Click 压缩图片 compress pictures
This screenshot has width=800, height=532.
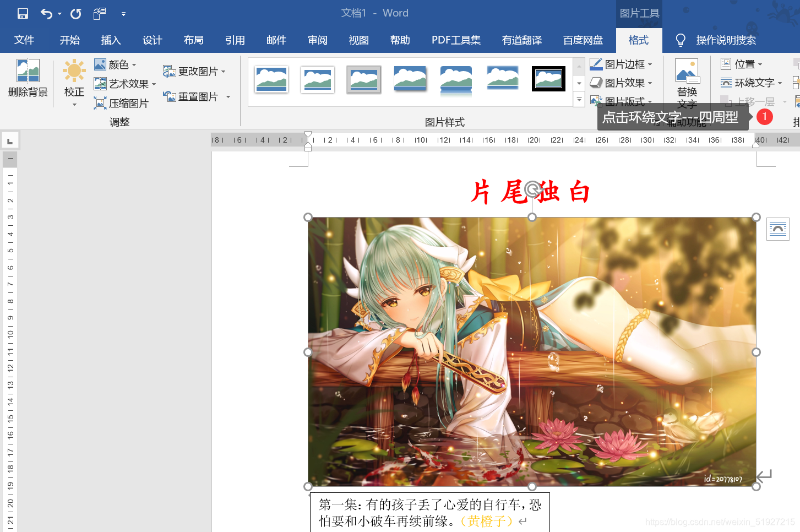point(121,103)
